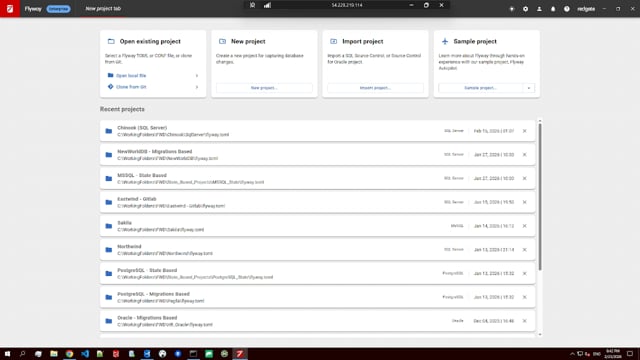Click Open local file link
This screenshot has height=360, width=640.
[x=131, y=76]
